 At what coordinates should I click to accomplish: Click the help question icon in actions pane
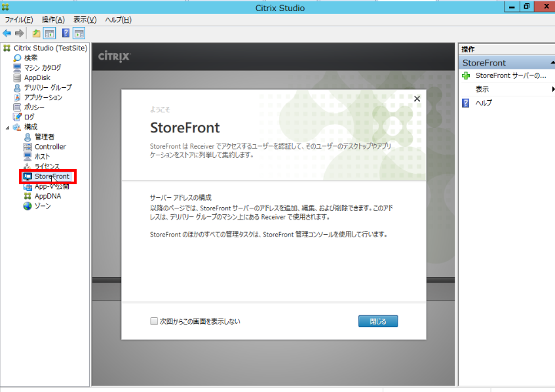pos(466,103)
